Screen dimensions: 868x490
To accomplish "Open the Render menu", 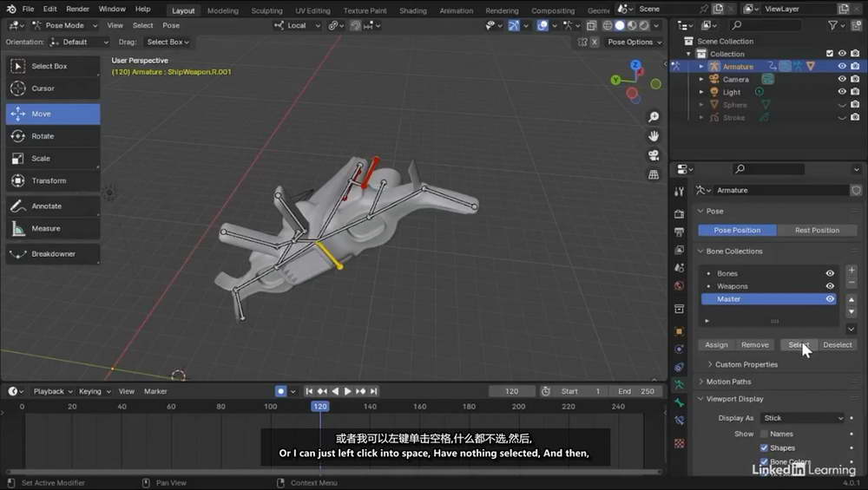I will coord(77,9).
